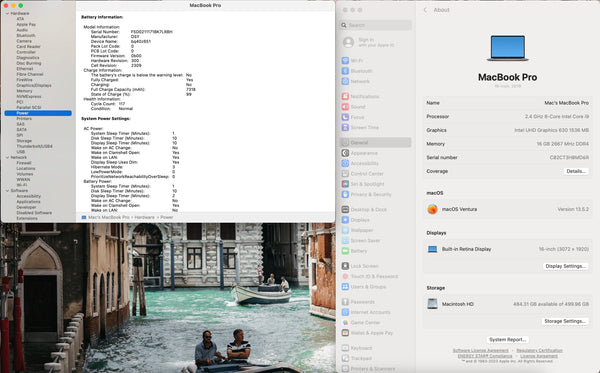Select Trackpad icon in sidebar

(x=345, y=358)
